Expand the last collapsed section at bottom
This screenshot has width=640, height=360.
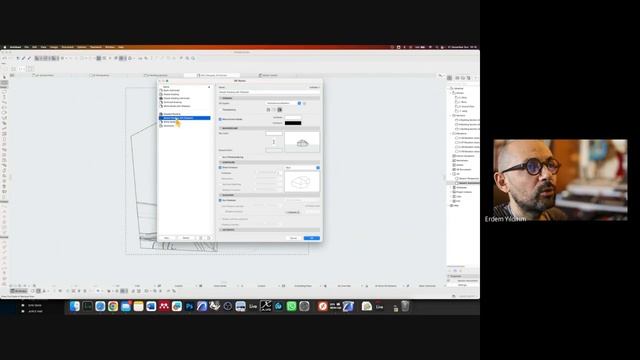pos(269,230)
